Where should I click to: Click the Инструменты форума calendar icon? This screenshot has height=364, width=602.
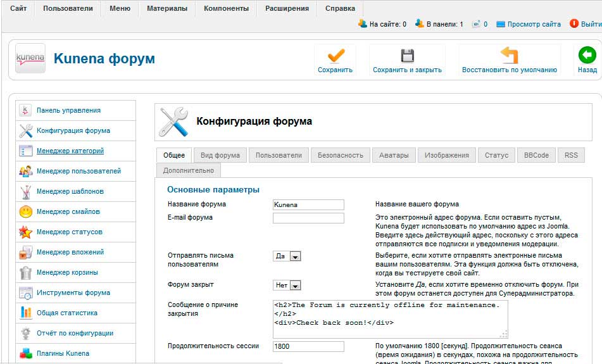(26, 293)
